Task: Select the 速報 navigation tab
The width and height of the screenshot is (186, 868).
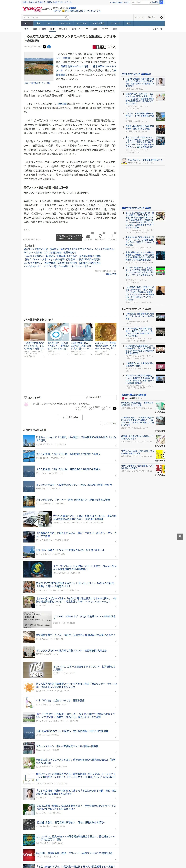Action: tap(38, 23)
